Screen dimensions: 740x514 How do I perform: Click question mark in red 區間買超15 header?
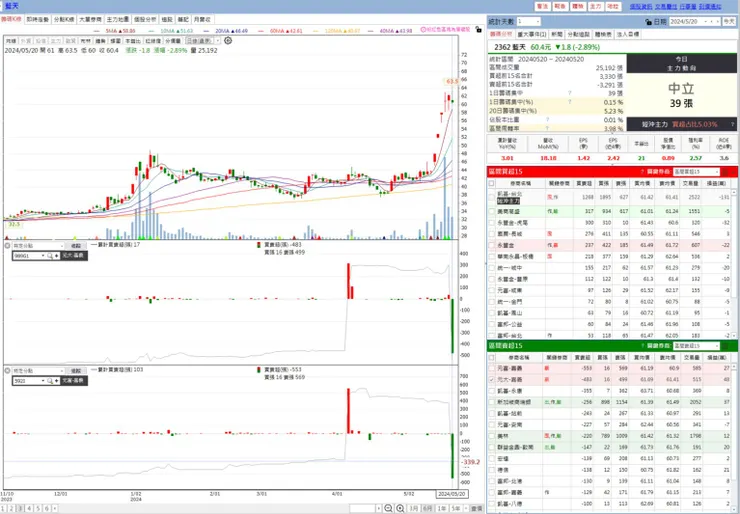click(x=642, y=172)
